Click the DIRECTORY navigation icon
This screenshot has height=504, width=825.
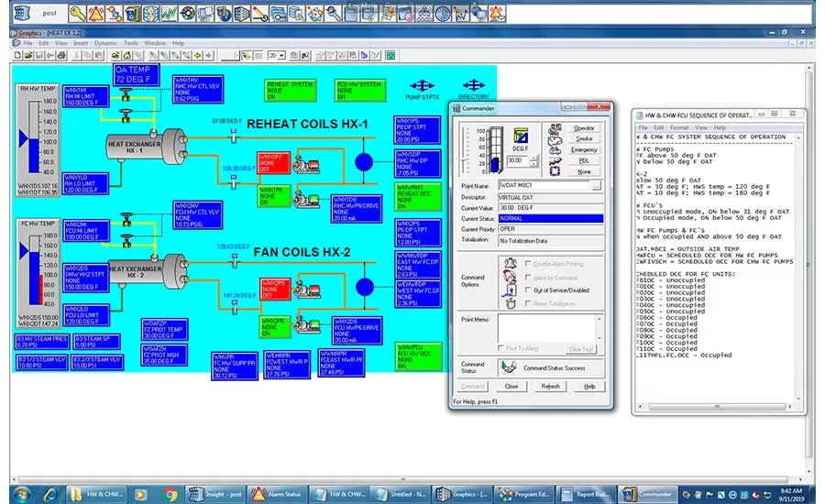[x=474, y=85]
